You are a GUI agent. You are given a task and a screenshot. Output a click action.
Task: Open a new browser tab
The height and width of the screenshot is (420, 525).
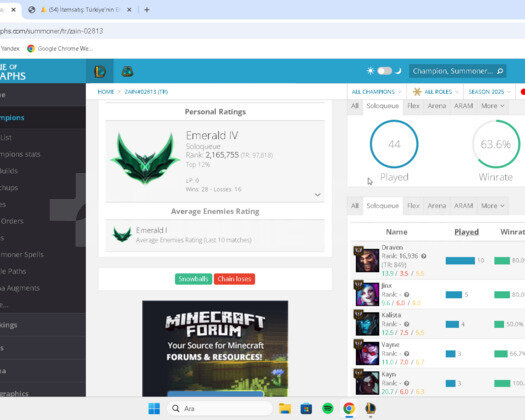[147, 10]
